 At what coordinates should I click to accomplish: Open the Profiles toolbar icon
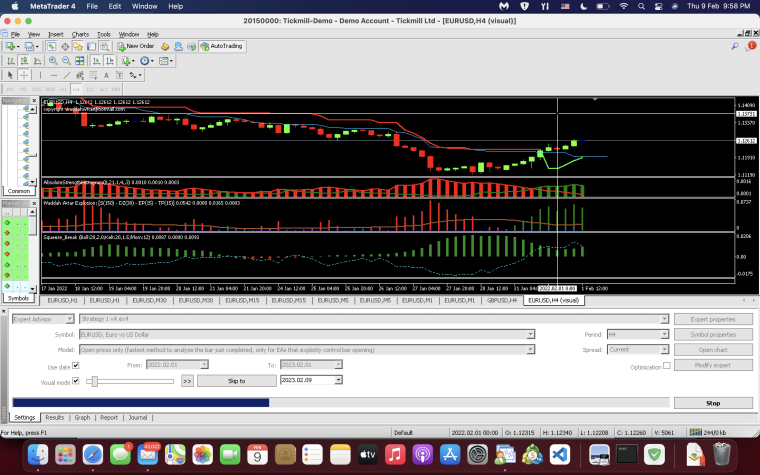click(31, 46)
